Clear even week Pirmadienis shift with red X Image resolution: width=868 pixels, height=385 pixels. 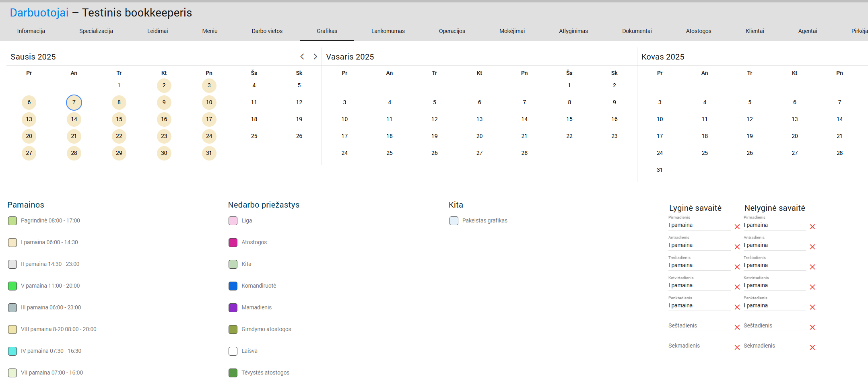737,227
